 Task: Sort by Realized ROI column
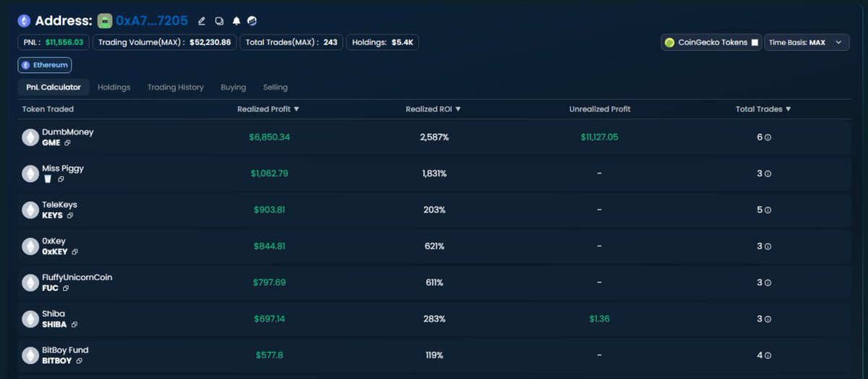433,109
